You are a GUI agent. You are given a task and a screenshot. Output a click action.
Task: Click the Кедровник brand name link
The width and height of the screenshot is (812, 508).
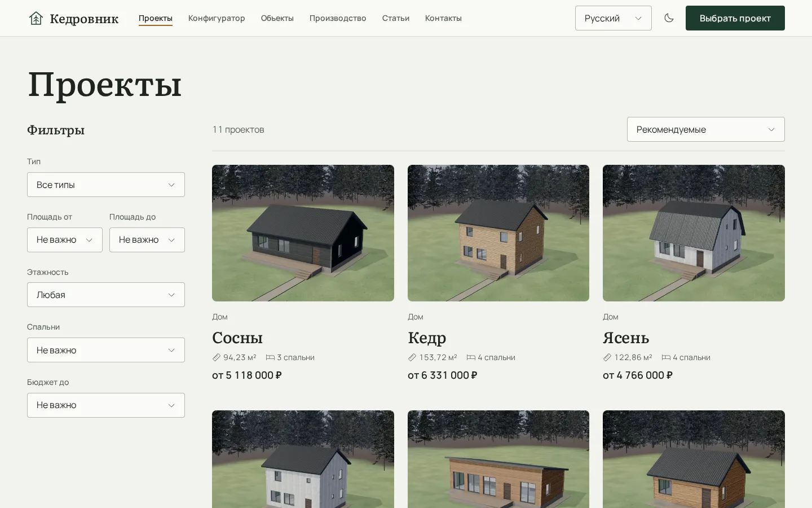pyautogui.click(x=84, y=19)
